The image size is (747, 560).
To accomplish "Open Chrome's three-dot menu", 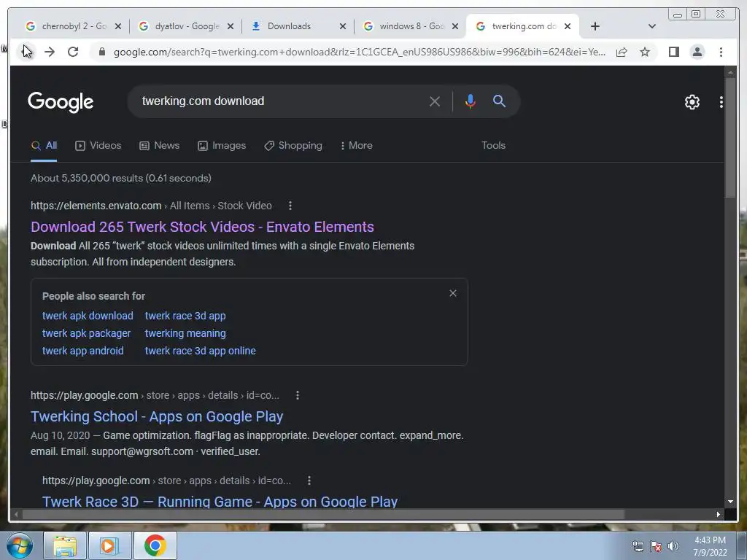I will tap(721, 52).
